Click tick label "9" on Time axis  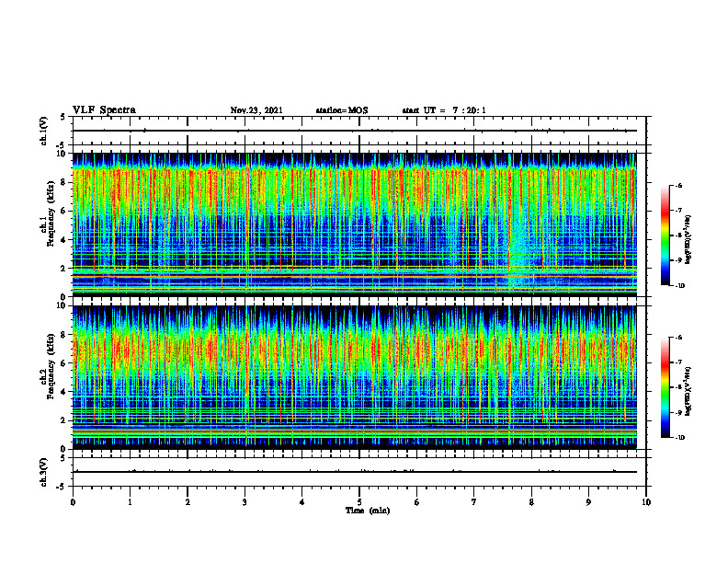point(588,502)
